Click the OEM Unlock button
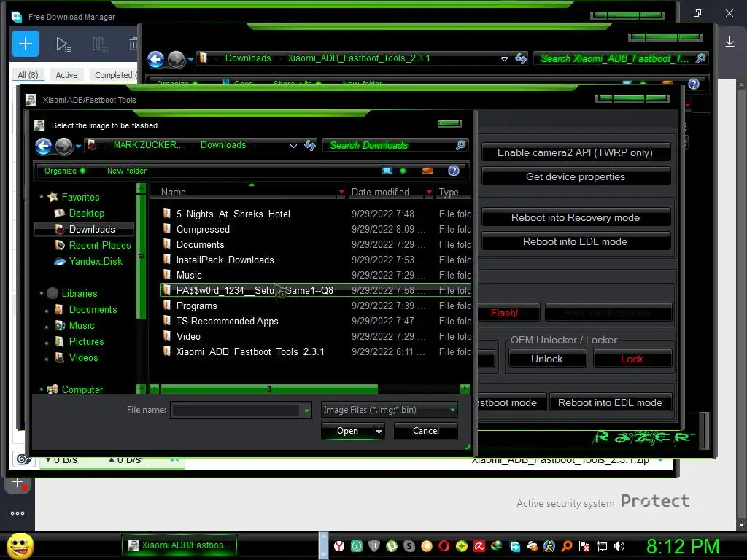747x560 pixels. click(x=547, y=359)
